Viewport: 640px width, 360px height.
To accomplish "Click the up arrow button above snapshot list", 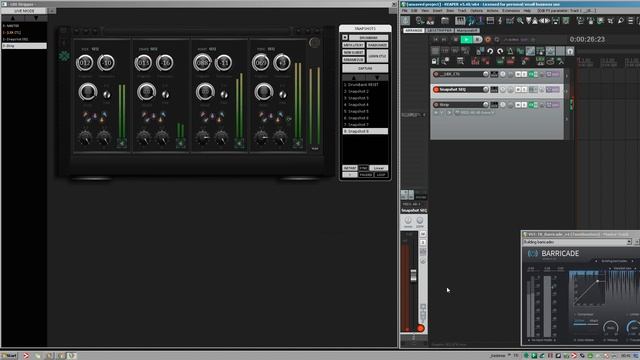I will (354, 78).
